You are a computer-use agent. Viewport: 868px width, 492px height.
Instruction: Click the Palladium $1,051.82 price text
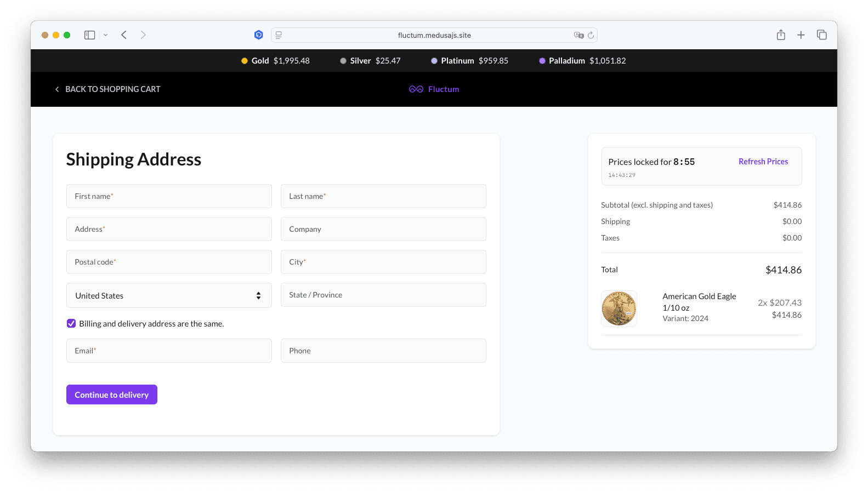coord(587,61)
